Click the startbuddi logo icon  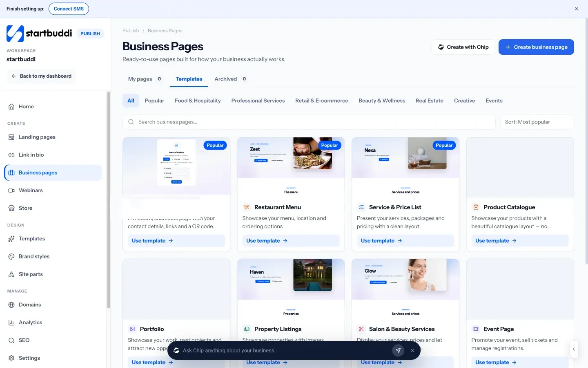click(15, 34)
